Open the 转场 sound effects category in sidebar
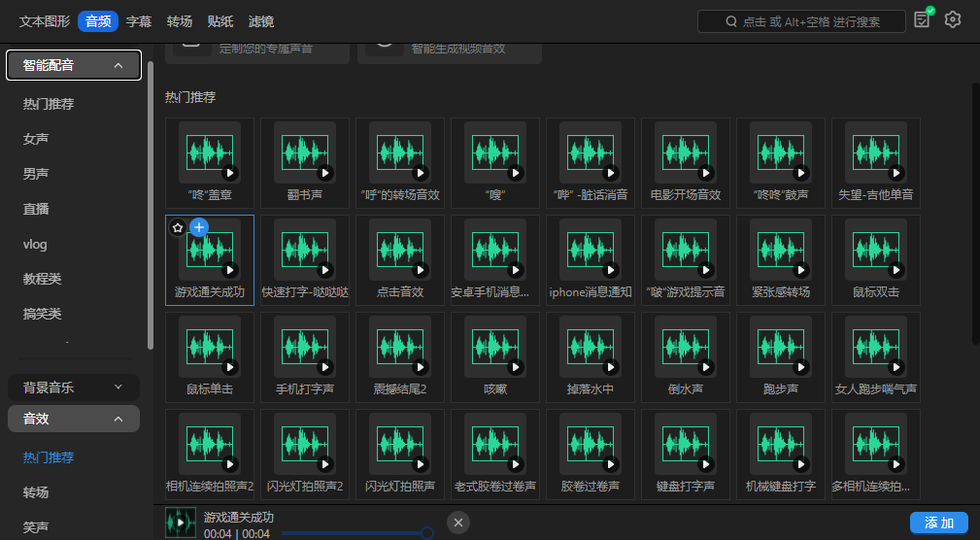 click(x=36, y=492)
